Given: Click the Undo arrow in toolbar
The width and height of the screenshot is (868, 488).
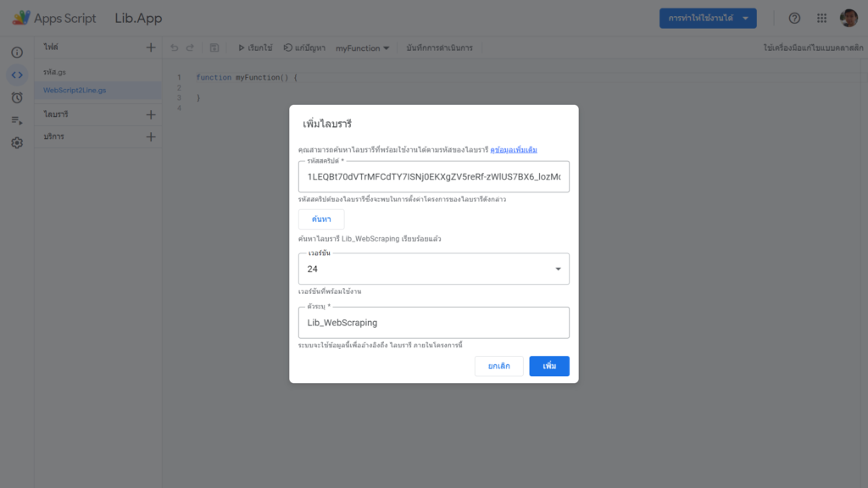Looking at the screenshot, I should point(175,48).
